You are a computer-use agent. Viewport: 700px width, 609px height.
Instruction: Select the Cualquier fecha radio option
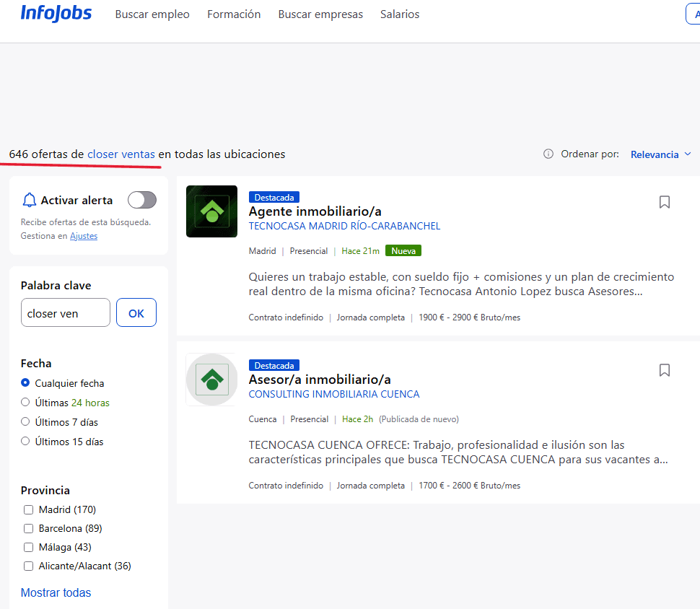25,382
